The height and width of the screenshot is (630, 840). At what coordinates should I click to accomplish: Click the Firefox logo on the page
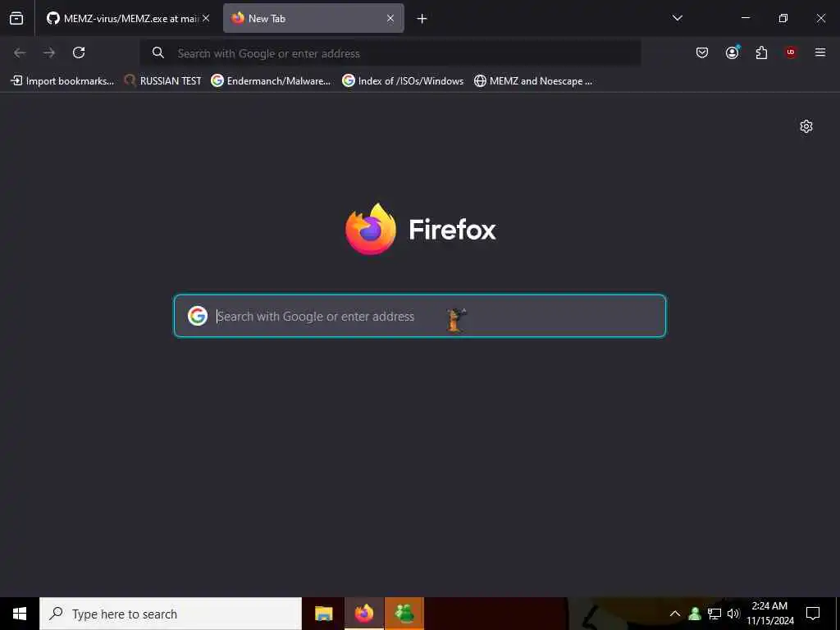371,229
